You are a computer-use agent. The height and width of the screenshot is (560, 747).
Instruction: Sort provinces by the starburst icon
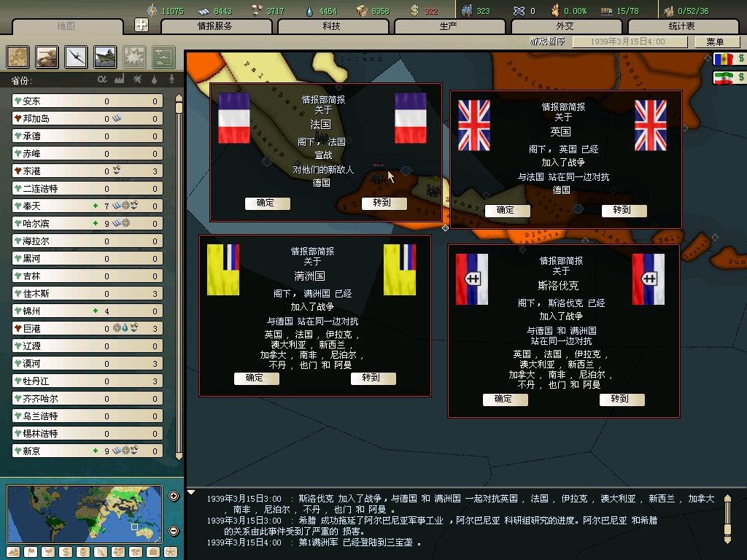[x=137, y=79]
